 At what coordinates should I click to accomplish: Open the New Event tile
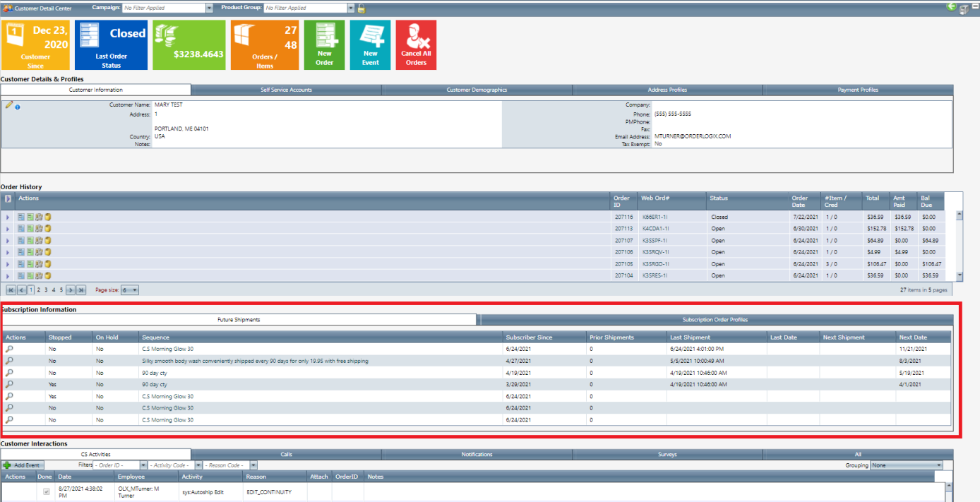tap(371, 44)
